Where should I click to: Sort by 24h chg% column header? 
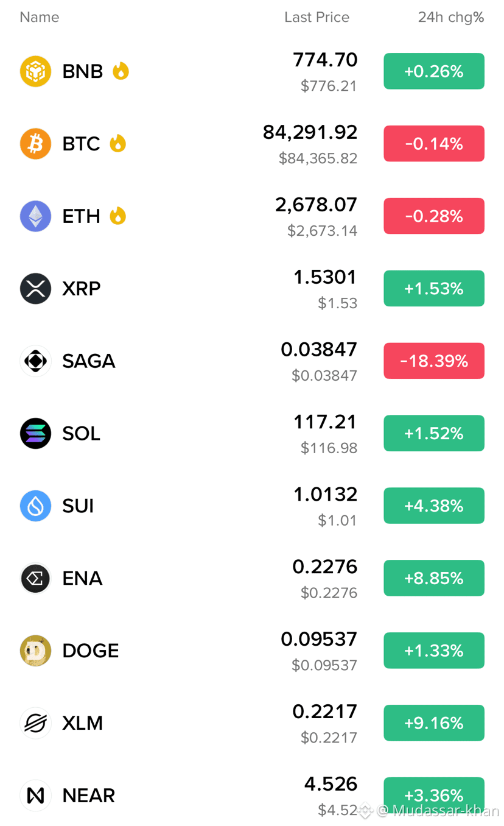[x=451, y=17]
